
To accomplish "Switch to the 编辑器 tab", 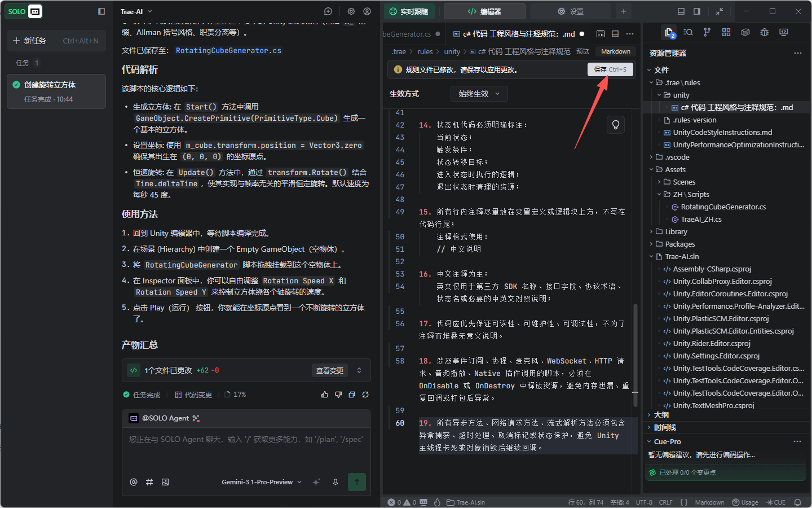I will pyautogui.click(x=484, y=11).
